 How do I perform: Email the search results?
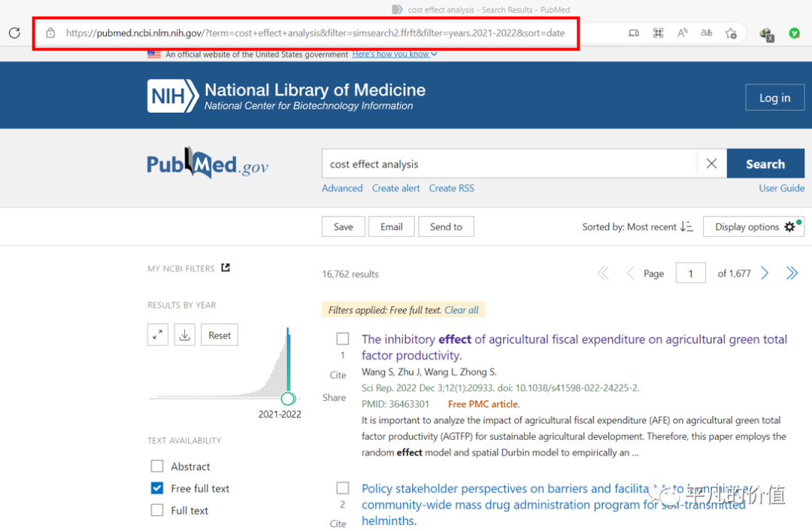pos(392,226)
